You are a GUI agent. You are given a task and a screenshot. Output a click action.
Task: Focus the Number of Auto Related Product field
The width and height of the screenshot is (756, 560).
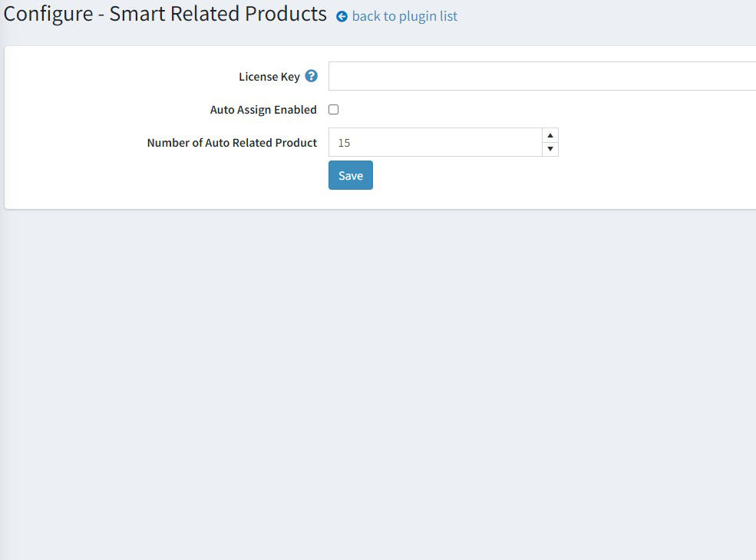tap(435, 142)
